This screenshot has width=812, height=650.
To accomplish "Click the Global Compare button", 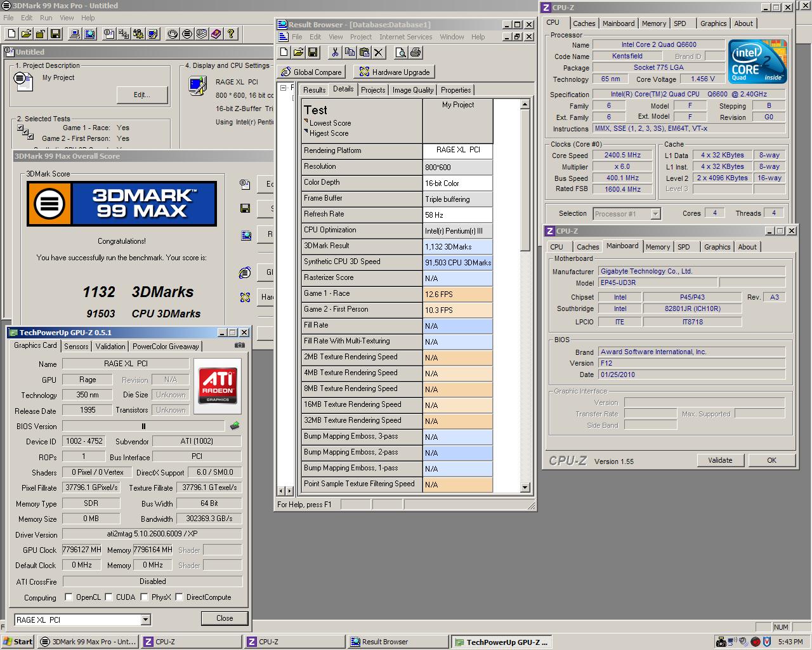I will click(x=311, y=72).
